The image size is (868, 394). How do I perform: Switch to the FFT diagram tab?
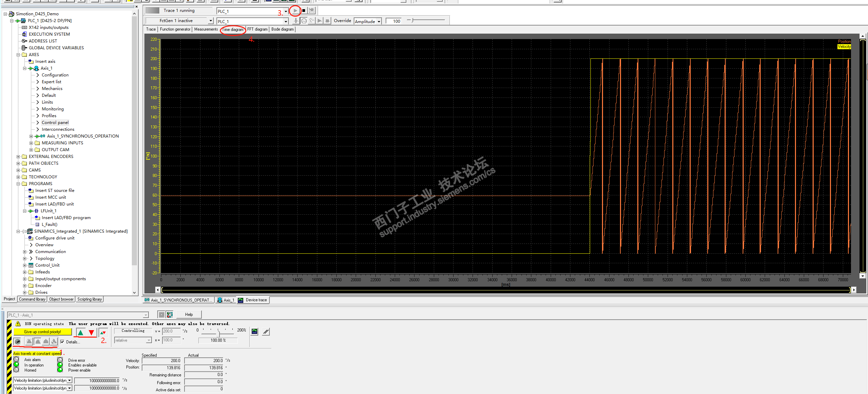pos(257,29)
